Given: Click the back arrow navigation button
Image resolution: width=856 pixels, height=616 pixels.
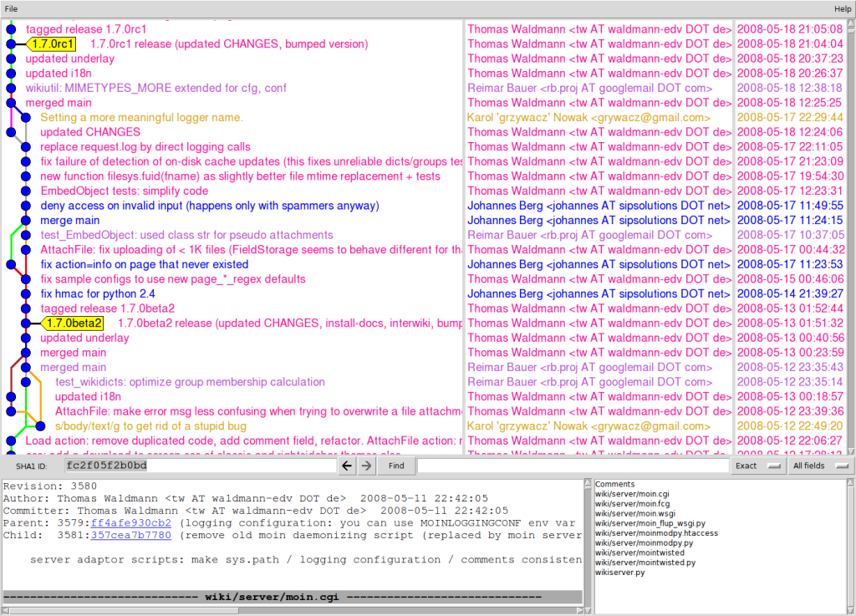Looking at the screenshot, I should click(348, 466).
